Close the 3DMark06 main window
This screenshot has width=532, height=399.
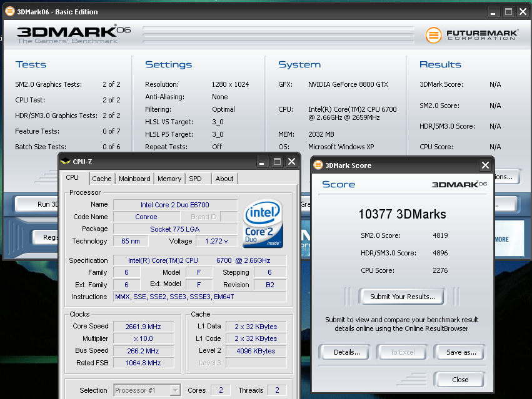coord(523,12)
